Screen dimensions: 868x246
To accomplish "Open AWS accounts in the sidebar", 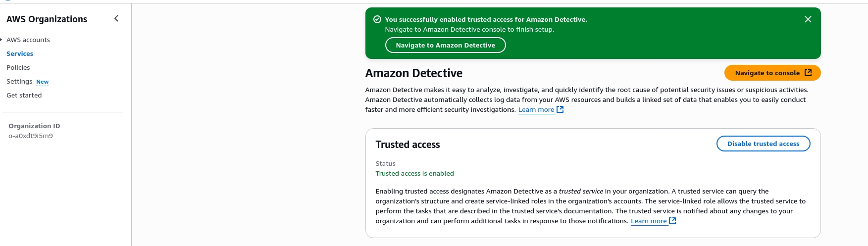I will (x=28, y=40).
